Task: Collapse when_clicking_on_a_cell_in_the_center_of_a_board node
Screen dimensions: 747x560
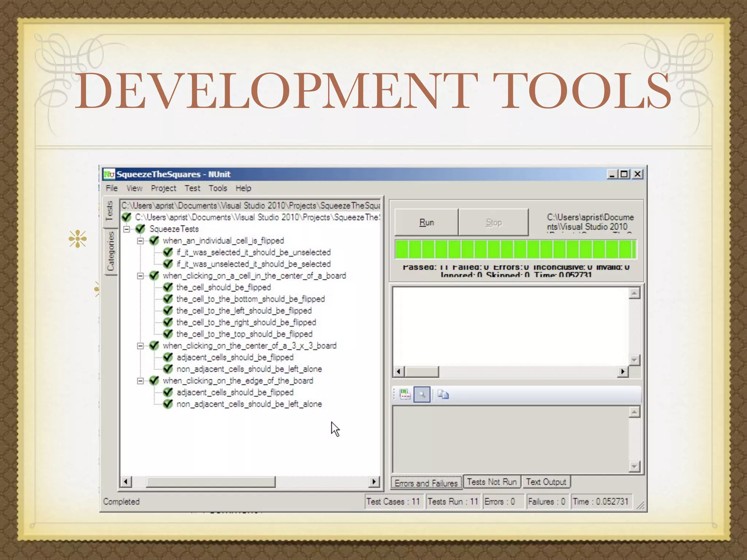Action: pyautogui.click(x=140, y=276)
